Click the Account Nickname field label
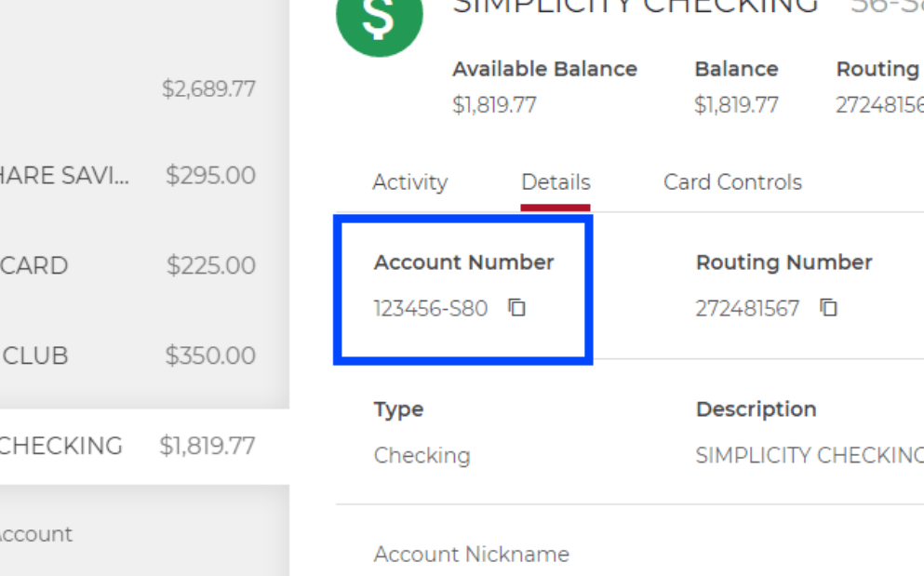 pyautogui.click(x=471, y=555)
